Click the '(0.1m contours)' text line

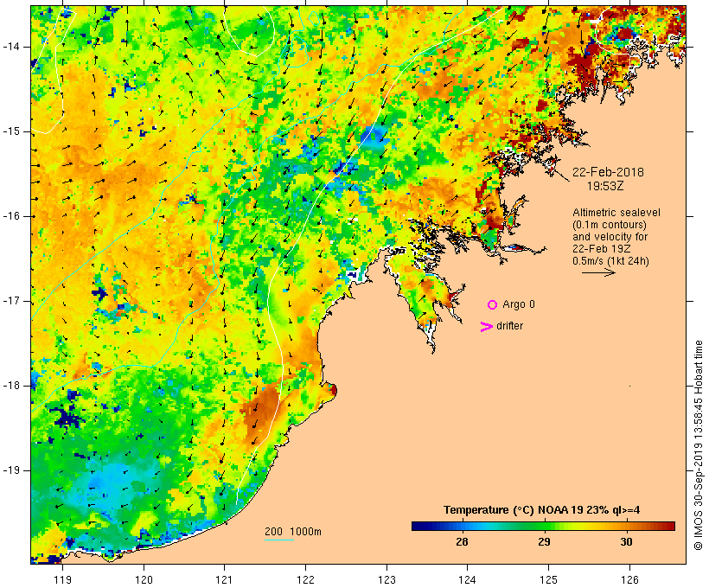pos(610,225)
